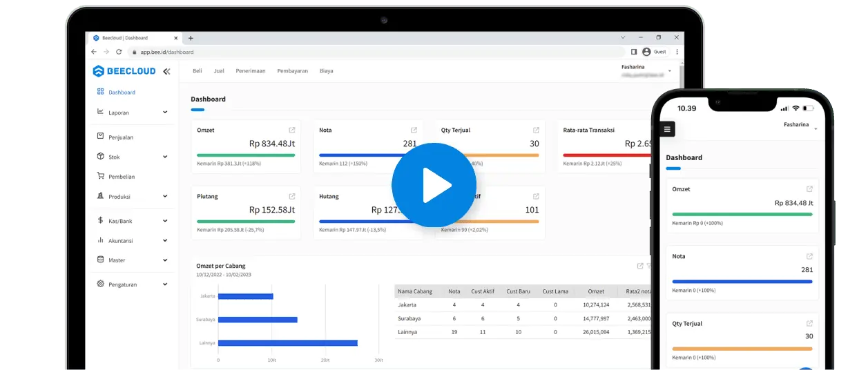Expand the Pengaturan sidebar menu chevron

pos(165,284)
